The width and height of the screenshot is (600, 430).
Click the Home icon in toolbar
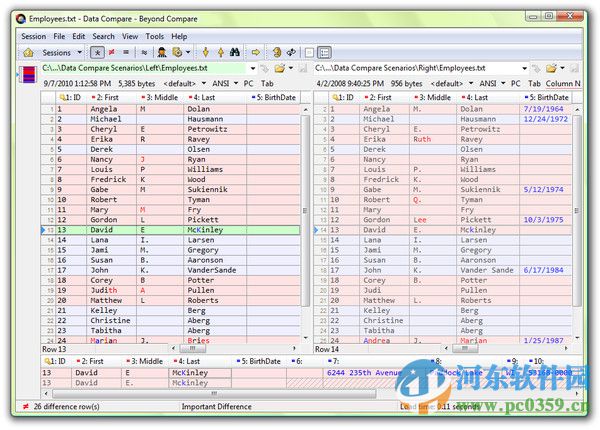pyautogui.click(x=28, y=52)
